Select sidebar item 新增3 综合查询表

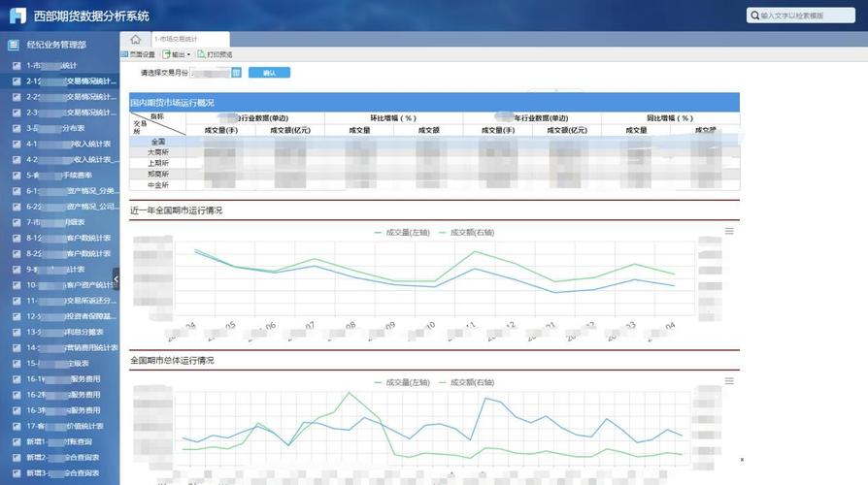click(x=60, y=472)
